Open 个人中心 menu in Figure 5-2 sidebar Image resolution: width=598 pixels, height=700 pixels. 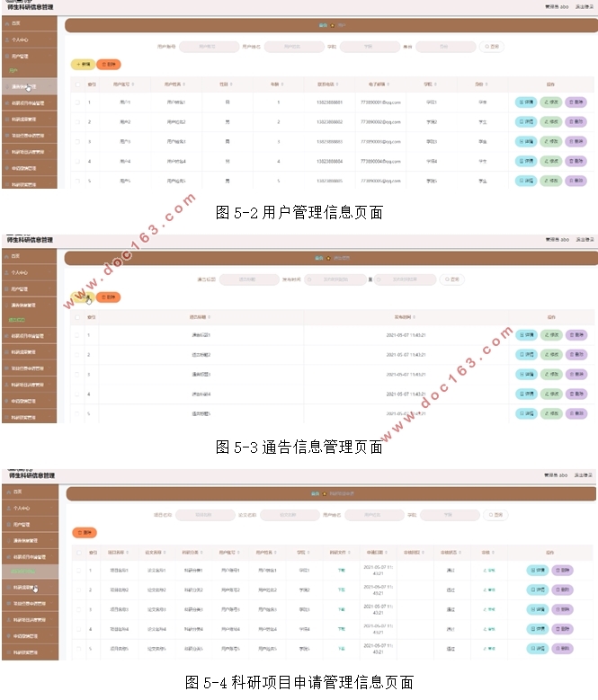point(30,40)
